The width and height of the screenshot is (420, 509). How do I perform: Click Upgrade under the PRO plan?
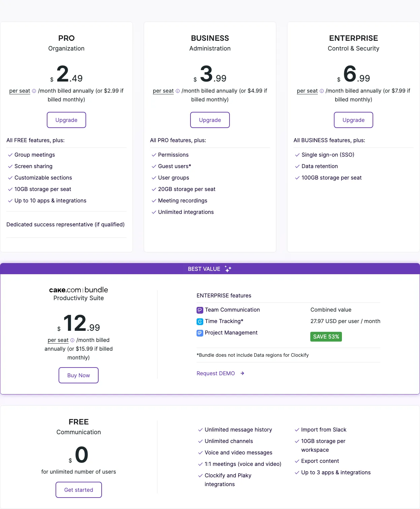pyautogui.click(x=66, y=120)
